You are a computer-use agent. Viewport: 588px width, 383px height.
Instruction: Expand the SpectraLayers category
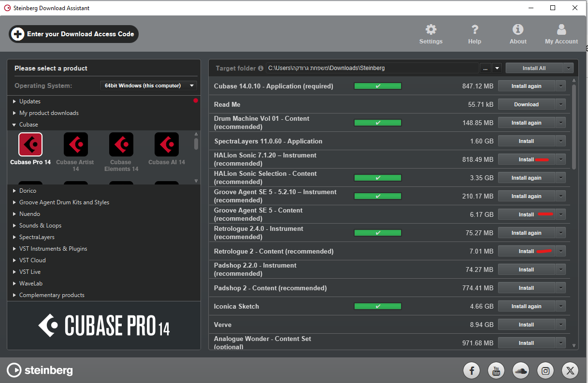[x=14, y=237]
